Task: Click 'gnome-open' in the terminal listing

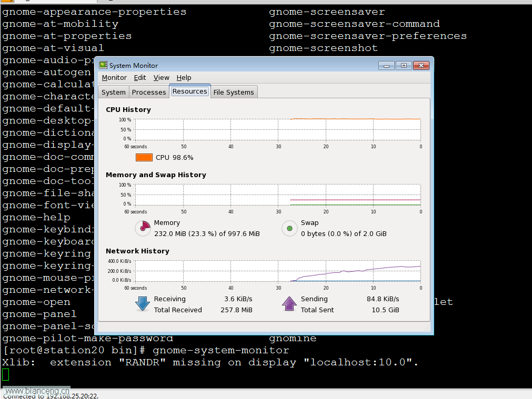Action: point(36,302)
